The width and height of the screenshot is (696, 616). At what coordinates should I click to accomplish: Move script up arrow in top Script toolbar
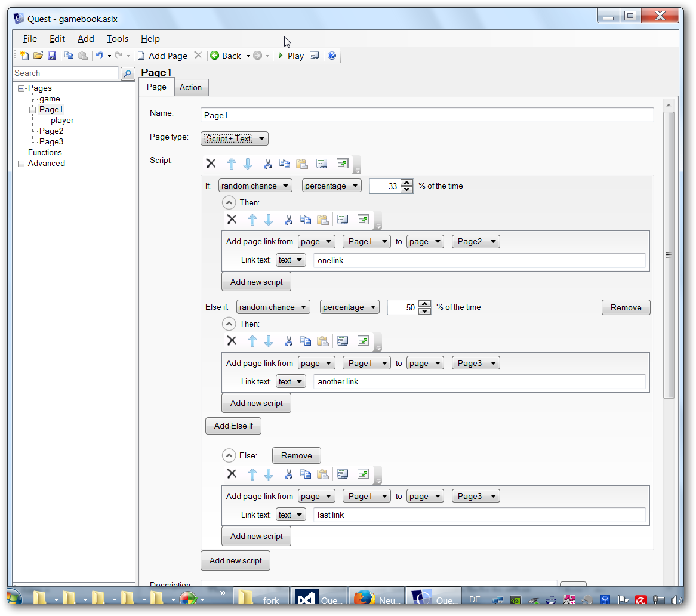point(231,164)
